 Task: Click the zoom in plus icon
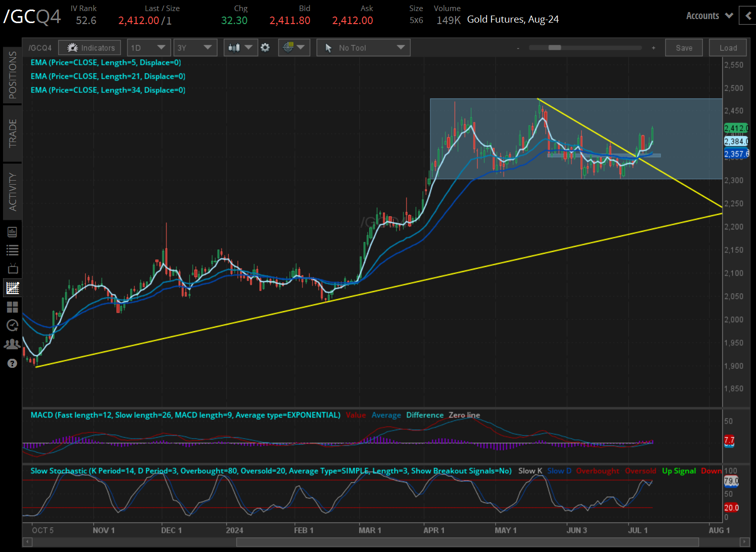click(x=653, y=48)
